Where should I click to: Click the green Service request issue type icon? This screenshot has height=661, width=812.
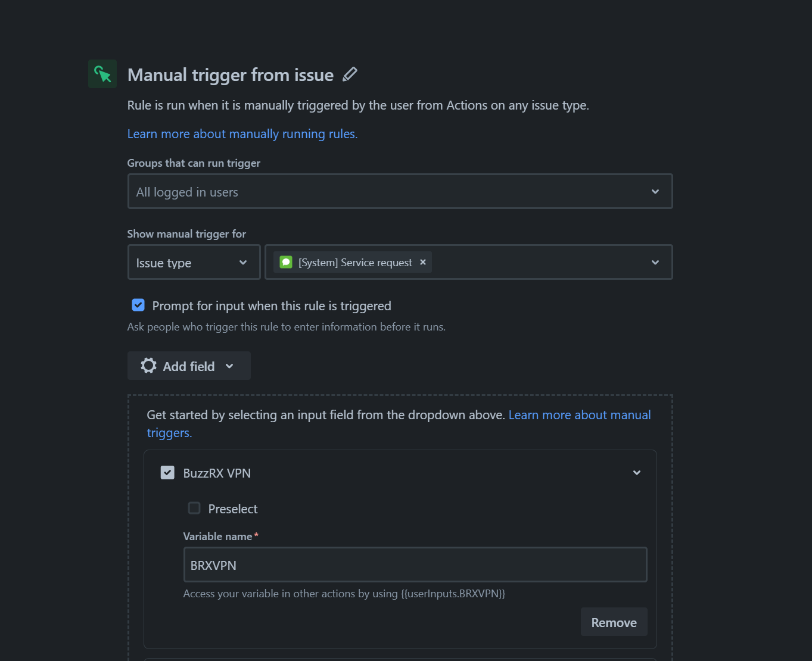coord(286,262)
